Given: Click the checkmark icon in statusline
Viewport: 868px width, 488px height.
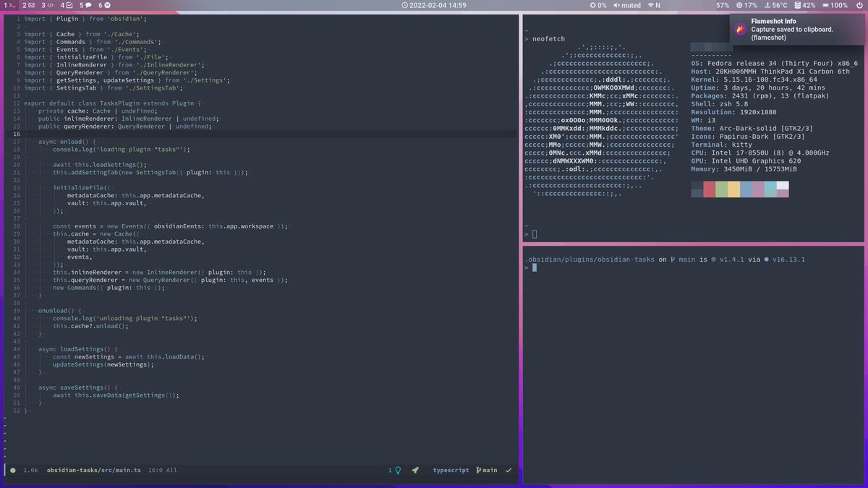Looking at the screenshot, I should 509,470.
